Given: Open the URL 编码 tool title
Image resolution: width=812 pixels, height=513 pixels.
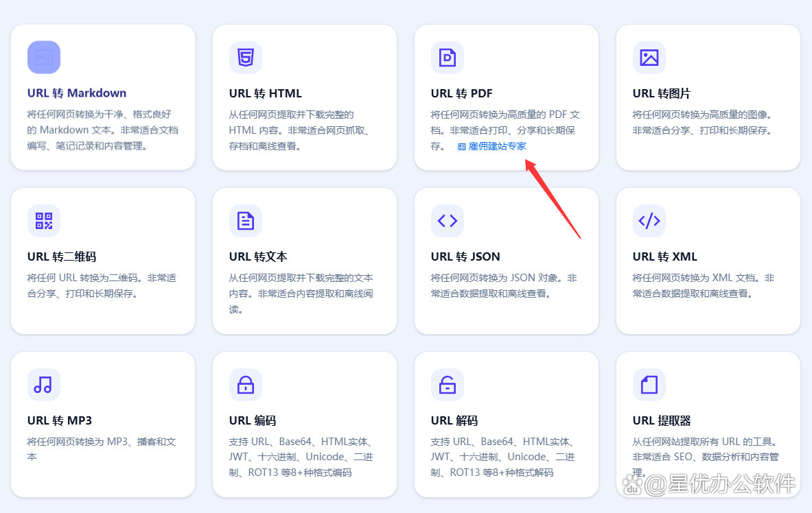Looking at the screenshot, I should pos(252,420).
